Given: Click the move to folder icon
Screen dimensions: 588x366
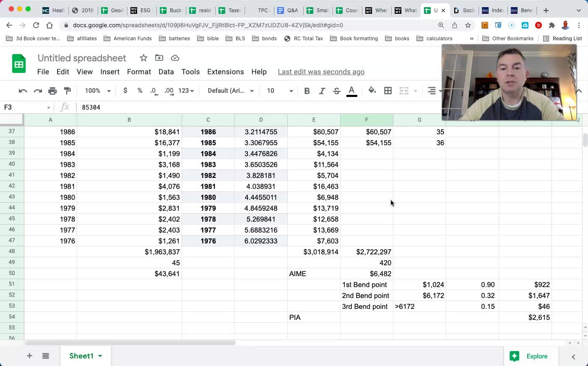Looking at the screenshot, I should coord(159,58).
